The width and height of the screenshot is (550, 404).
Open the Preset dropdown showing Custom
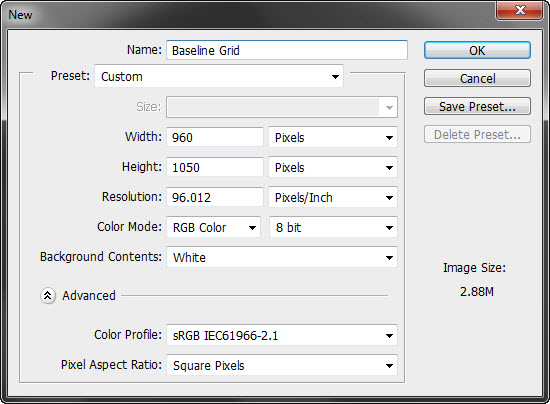coord(219,76)
